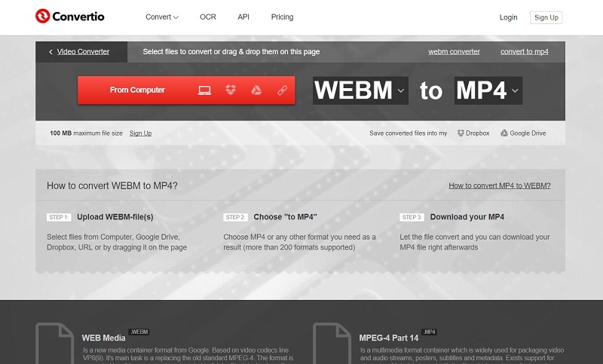Image resolution: width=603 pixels, height=364 pixels.
Task: Click the 'WEB Media' title
Action: [103, 338]
